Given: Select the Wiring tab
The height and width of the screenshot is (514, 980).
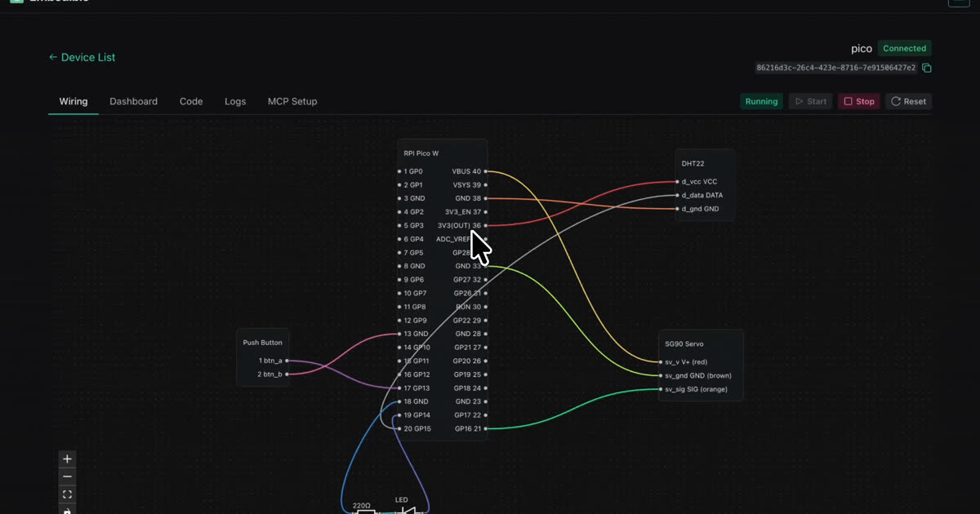Looking at the screenshot, I should coord(73,101).
